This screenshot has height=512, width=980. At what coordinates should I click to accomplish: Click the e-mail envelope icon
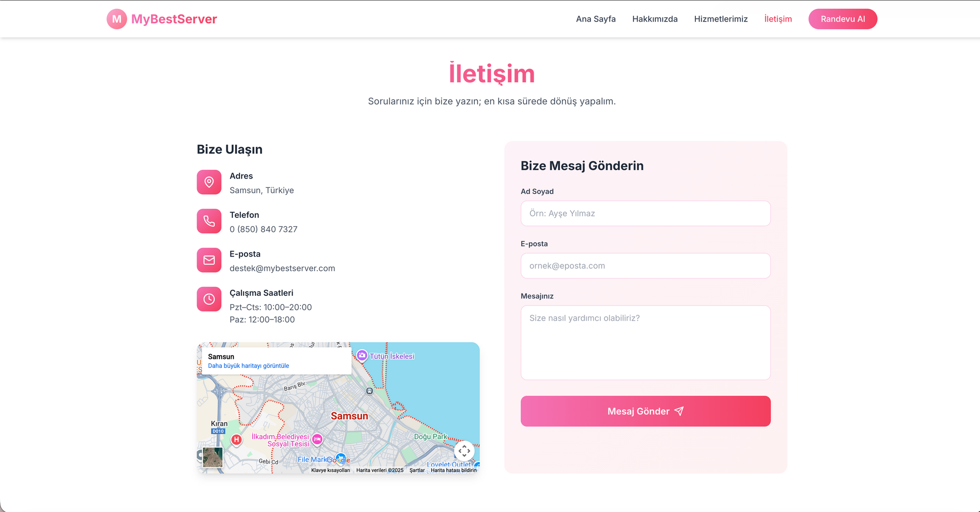coord(209,260)
